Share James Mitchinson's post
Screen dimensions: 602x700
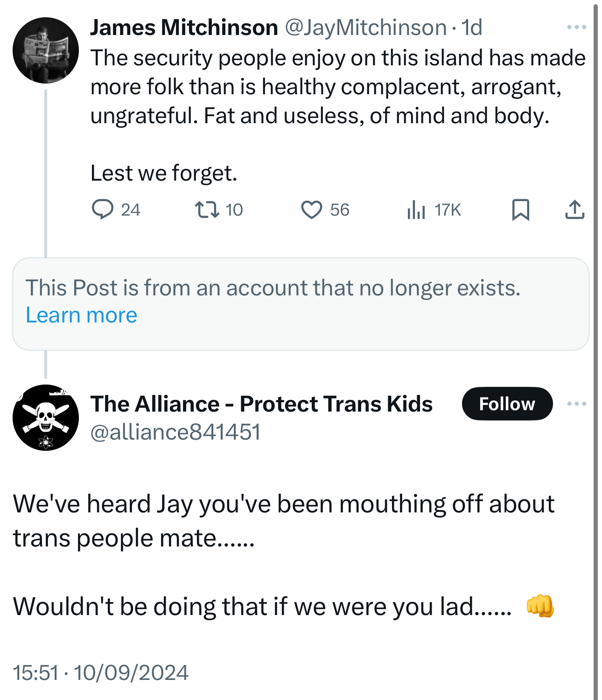pos(574,210)
